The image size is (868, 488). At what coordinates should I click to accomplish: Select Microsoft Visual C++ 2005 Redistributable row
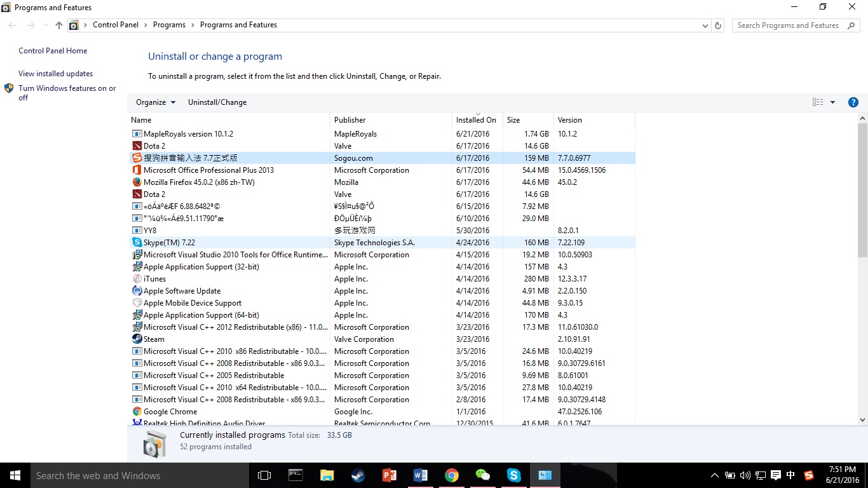coord(381,376)
